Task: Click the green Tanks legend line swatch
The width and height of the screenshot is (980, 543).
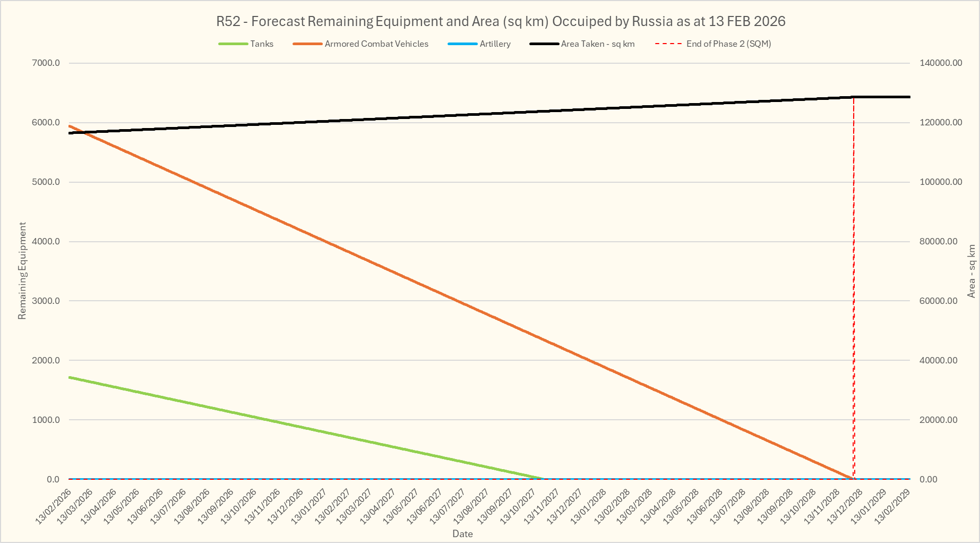Action: click(x=233, y=44)
